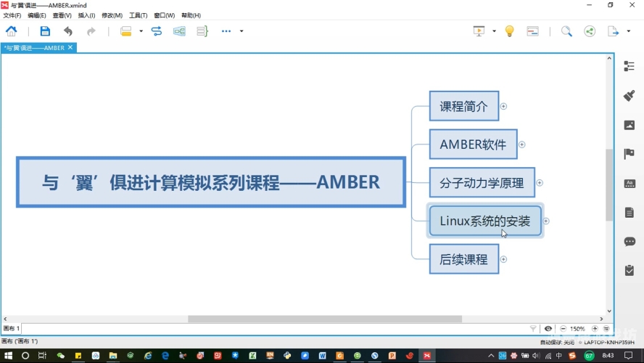Open the Markers flag panel
This screenshot has width=644, height=363.
point(629,154)
